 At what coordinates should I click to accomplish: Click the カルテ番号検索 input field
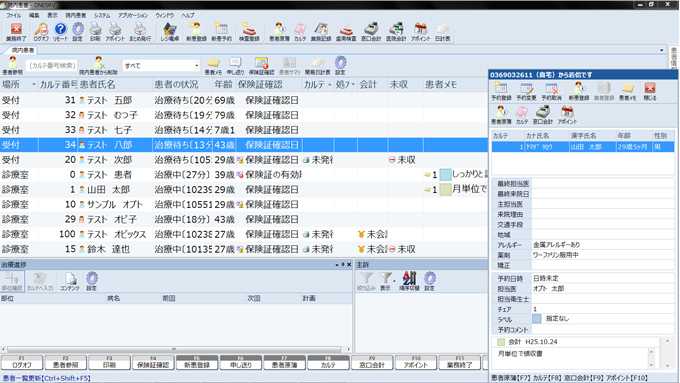52,65
